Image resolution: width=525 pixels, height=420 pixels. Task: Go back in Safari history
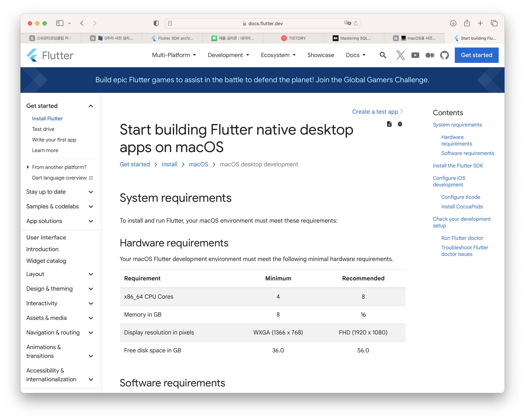pyautogui.click(x=82, y=23)
